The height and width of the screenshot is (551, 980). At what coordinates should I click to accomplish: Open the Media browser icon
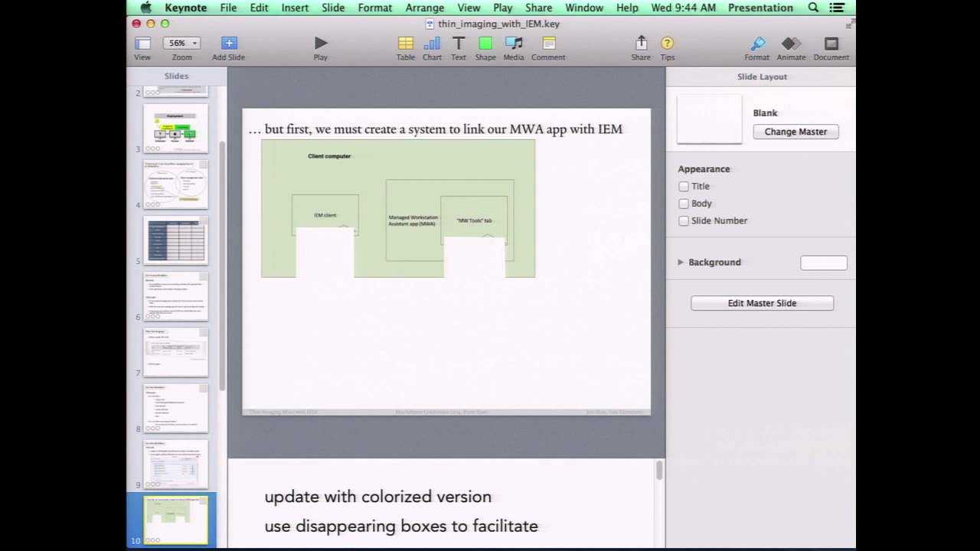pos(514,44)
